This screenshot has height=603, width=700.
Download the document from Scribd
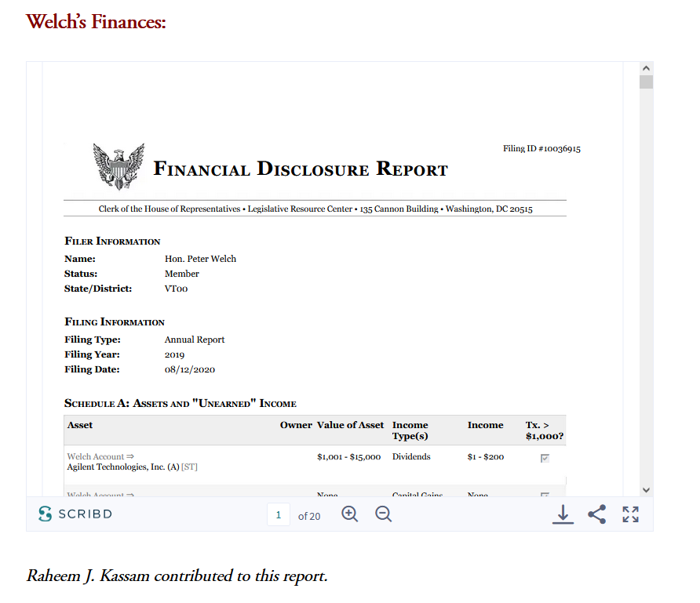[563, 514]
